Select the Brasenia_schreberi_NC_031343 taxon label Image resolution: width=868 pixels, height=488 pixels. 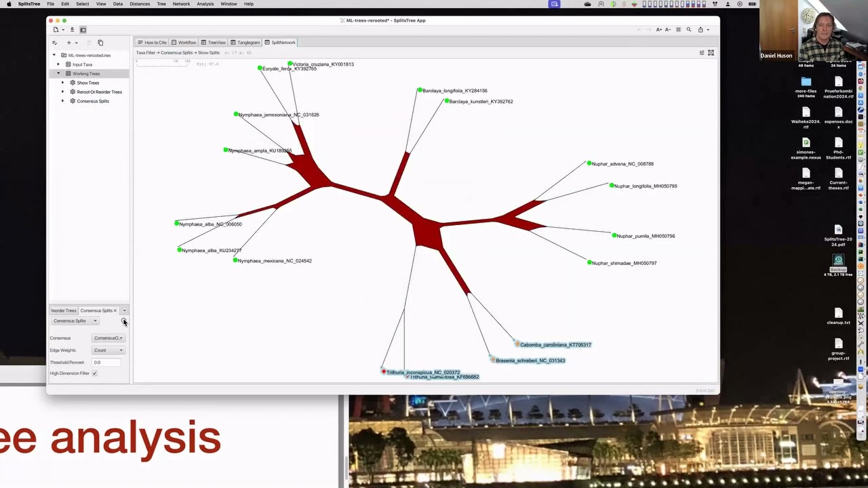point(530,361)
